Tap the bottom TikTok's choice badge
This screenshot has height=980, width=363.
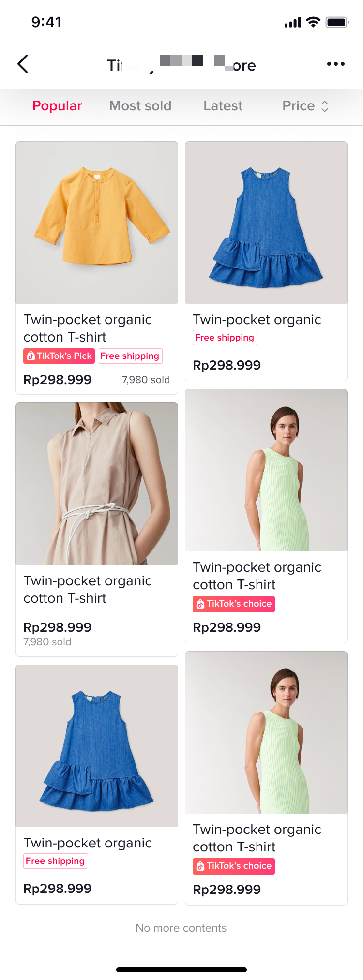(234, 866)
